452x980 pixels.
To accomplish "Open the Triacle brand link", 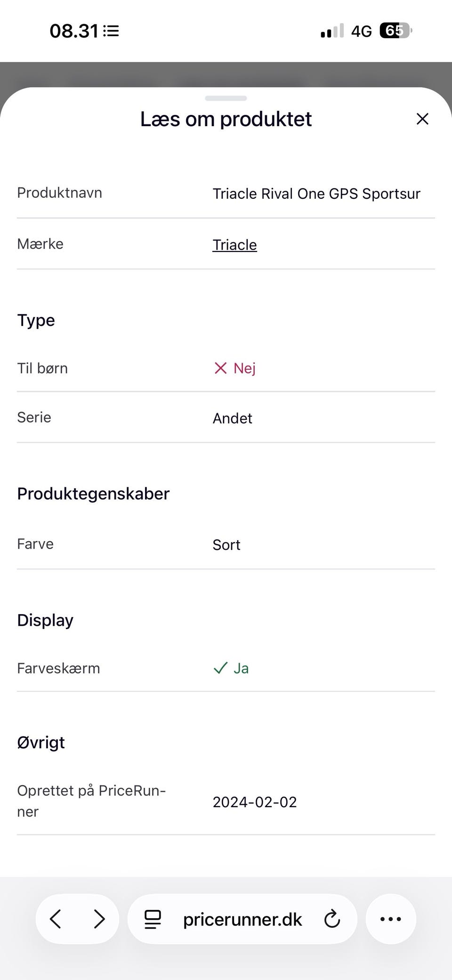I will tap(234, 245).
